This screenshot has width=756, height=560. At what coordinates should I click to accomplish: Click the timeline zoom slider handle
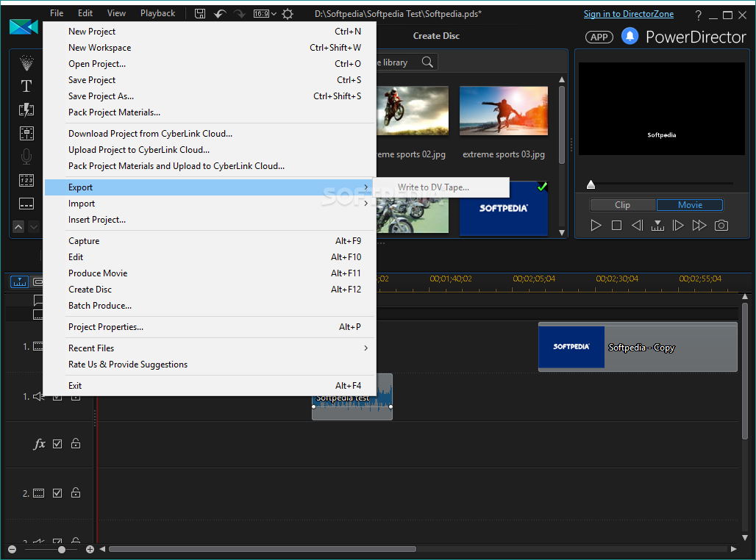(62, 550)
